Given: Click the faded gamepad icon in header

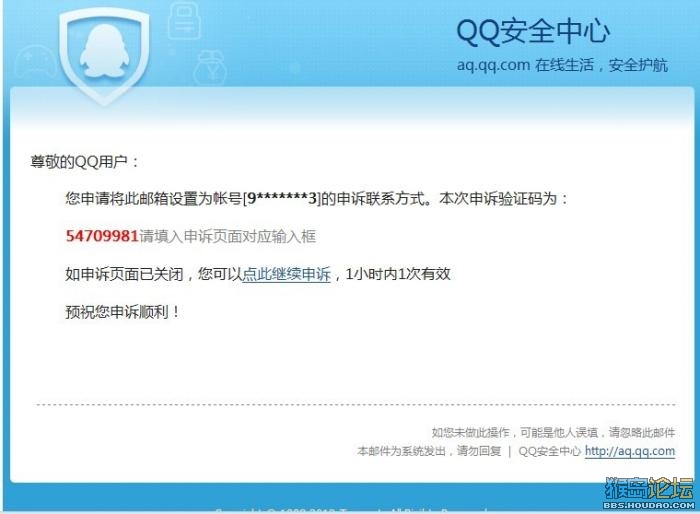Looking at the screenshot, I should (35, 63).
